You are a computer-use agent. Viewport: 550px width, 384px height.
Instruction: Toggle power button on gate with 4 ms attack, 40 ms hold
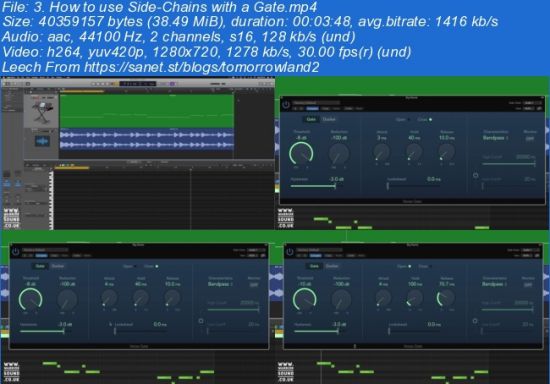tap(15, 251)
